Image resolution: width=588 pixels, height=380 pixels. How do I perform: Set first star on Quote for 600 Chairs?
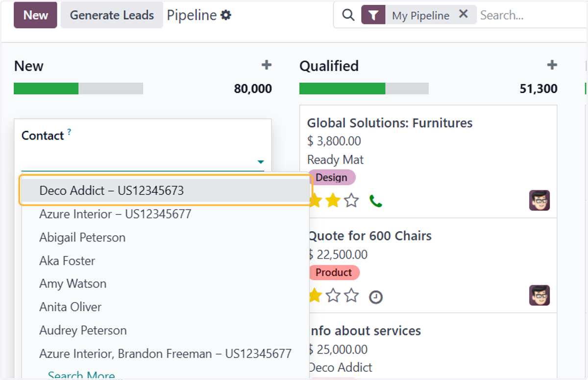coord(315,296)
